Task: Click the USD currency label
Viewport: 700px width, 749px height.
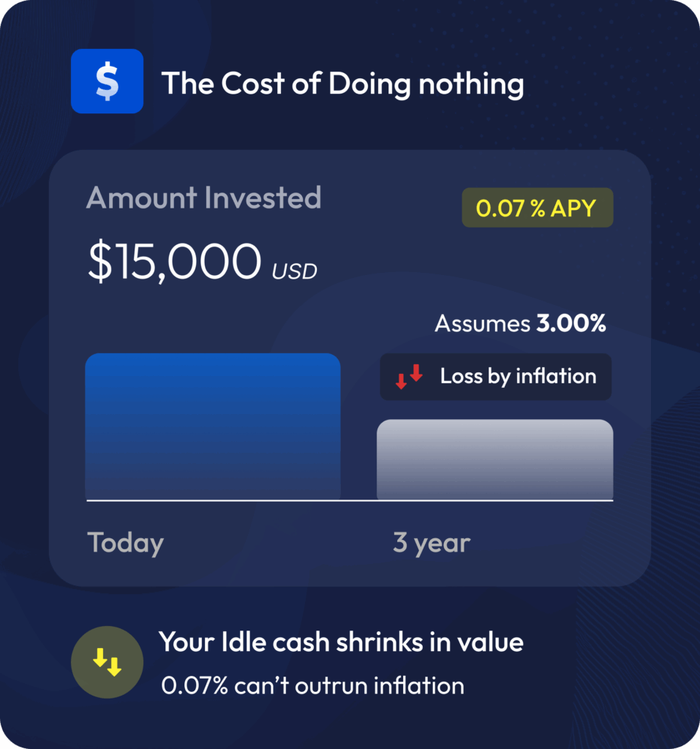Action: pyautogui.click(x=295, y=272)
